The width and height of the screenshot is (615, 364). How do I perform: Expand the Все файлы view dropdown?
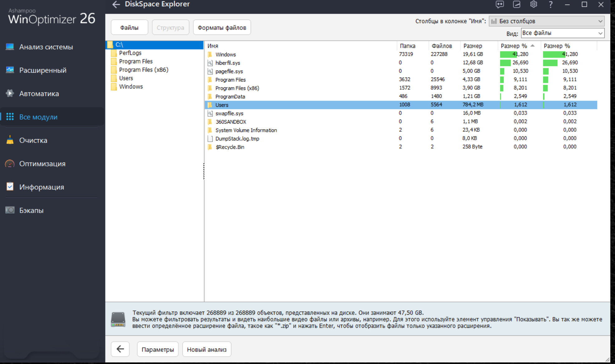(x=562, y=33)
